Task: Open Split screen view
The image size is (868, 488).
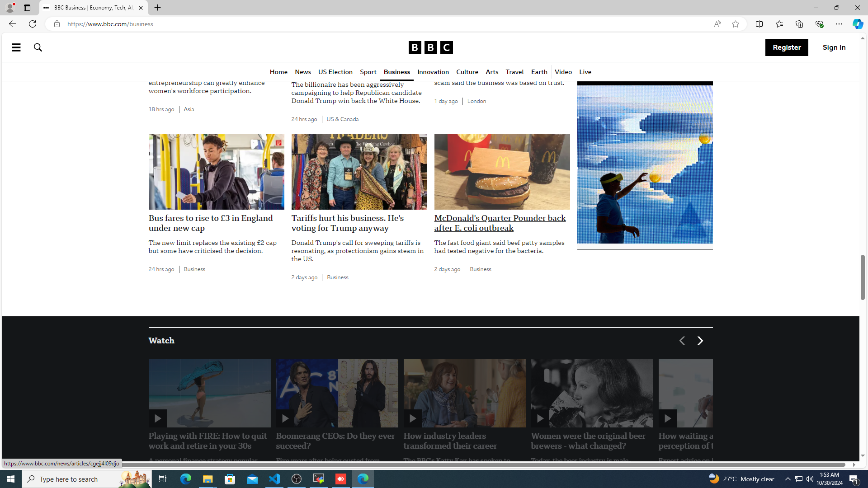Action: (759, 24)
